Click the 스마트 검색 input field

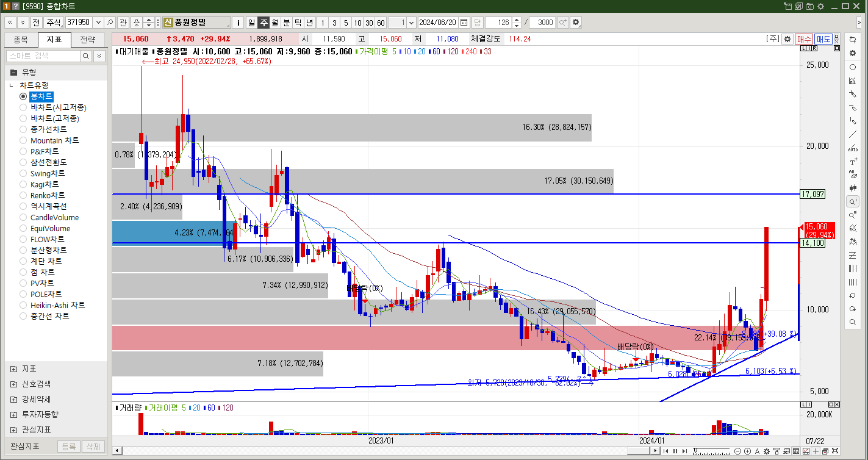tap(43, 56)
